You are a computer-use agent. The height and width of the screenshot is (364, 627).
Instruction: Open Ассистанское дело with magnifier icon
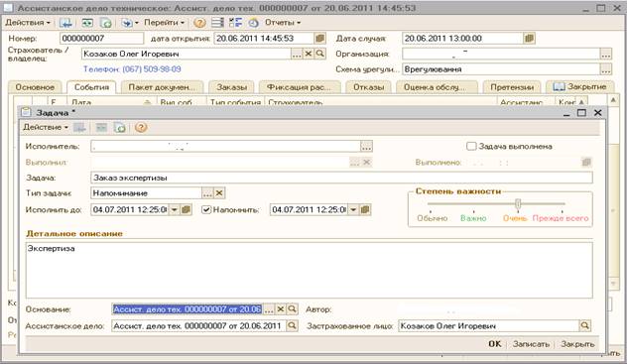(293, 326)
